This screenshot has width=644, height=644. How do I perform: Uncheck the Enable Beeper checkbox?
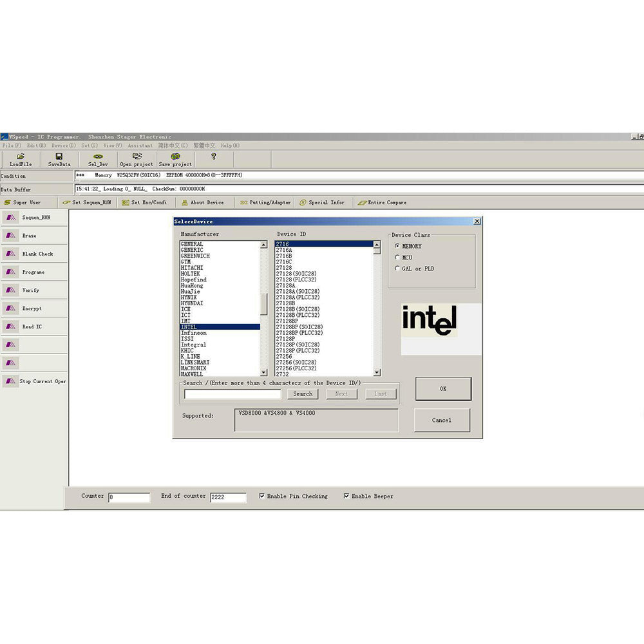(346, 496)
